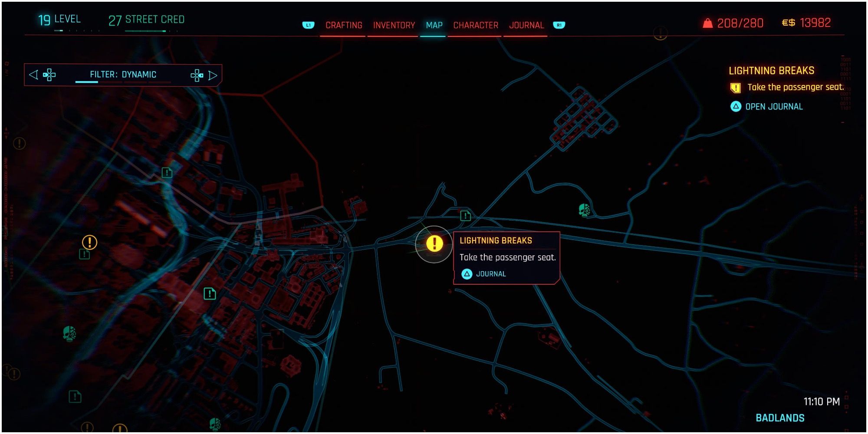Select the skull marker at the bottom edge

tap(215, 424)
